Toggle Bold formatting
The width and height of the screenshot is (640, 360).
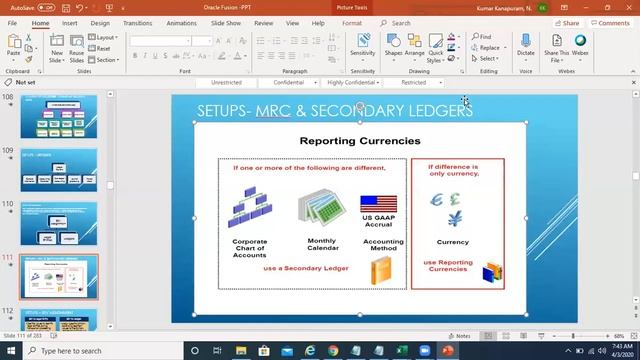135,56
